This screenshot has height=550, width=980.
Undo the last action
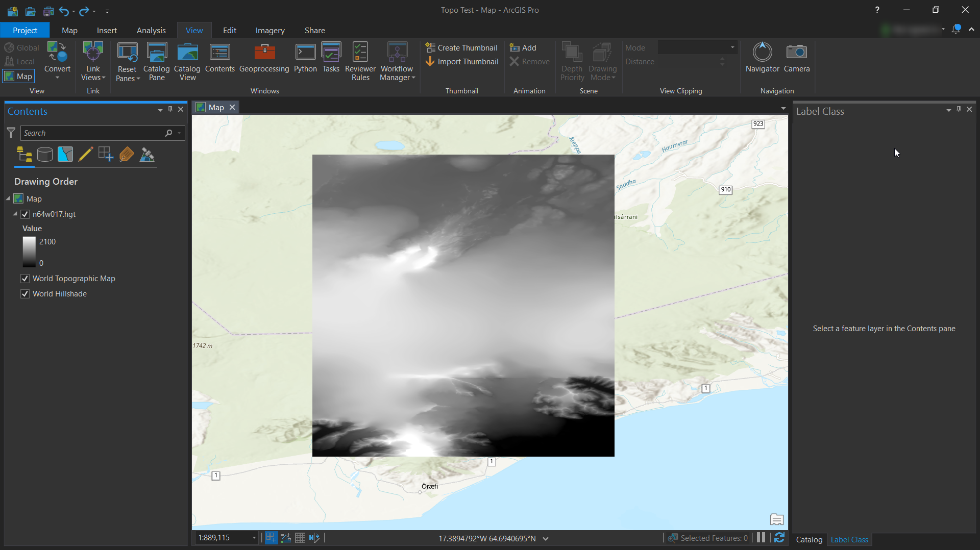click(64, 11)
